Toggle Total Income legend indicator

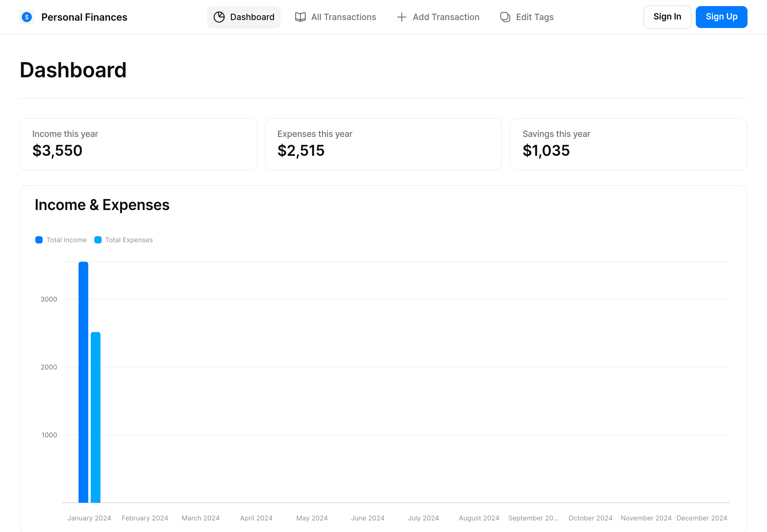coord(38,240)
